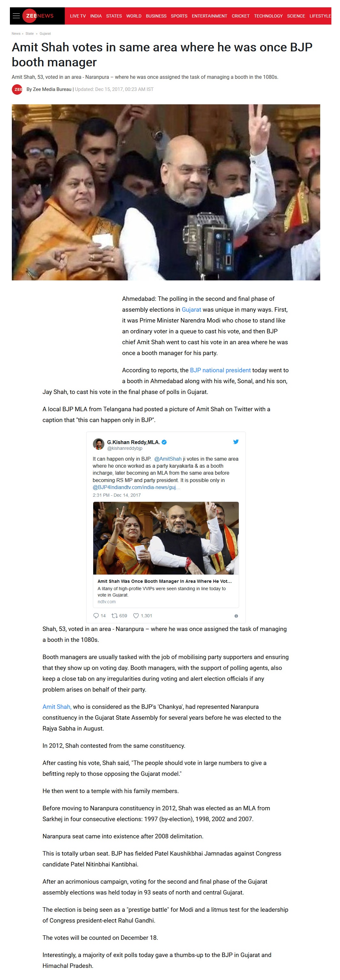This screenshot has width=340, height=980.
Task: Click G.Kishan Reddy's profile picture
Action: coord(99,444)
